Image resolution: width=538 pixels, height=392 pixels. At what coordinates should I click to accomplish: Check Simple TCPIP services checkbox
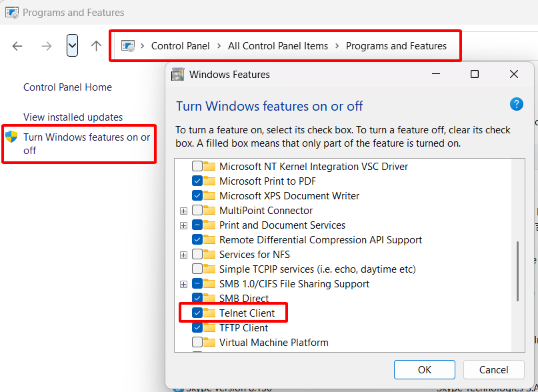[197, 269]
